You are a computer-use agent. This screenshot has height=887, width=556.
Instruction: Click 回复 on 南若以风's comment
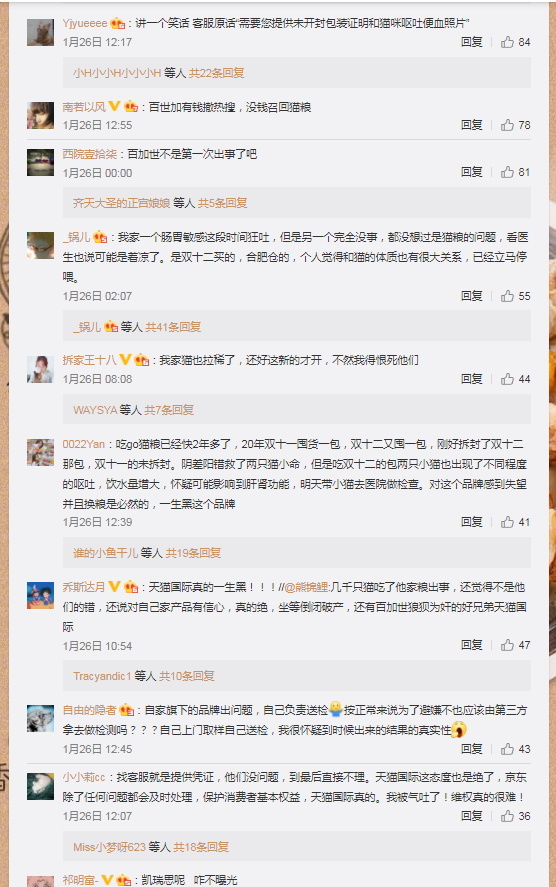click(471, 125)
